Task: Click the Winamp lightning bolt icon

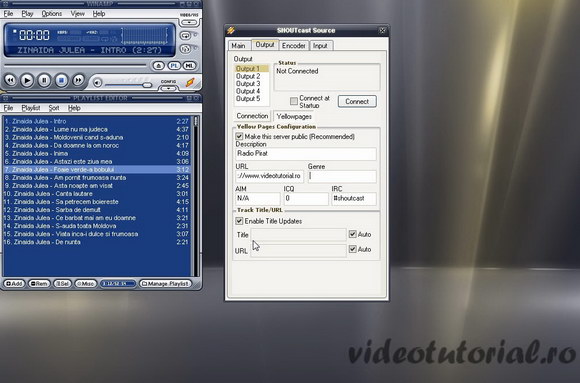Action: (190, 82)
